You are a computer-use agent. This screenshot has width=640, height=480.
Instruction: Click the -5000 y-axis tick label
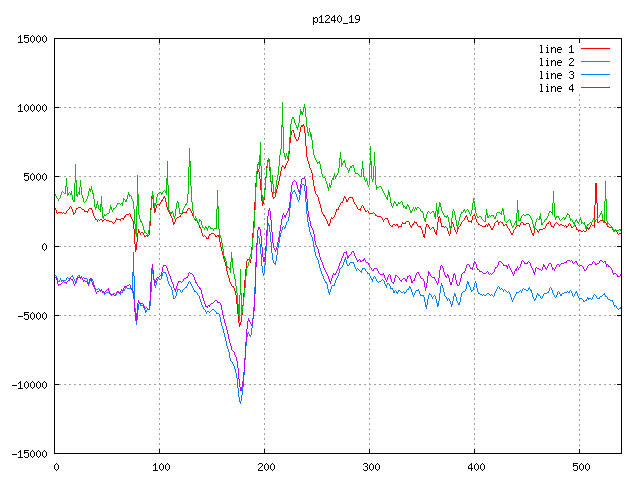[x=32, y=315]
